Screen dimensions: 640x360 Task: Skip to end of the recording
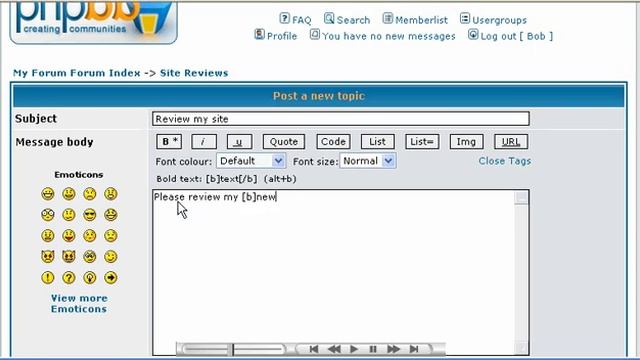414,349
